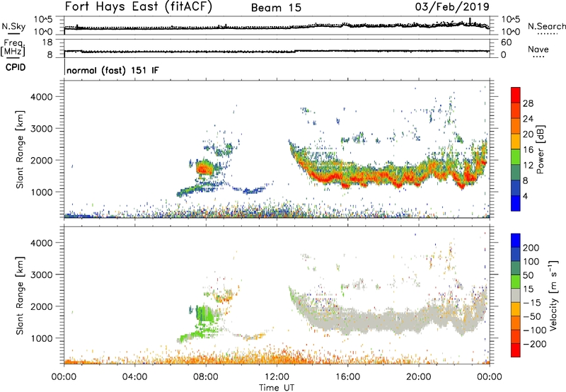The height and width of the screenshot is (392, 566).
Task: Click the '28' tick on Power scale
Action: [528, 103]
